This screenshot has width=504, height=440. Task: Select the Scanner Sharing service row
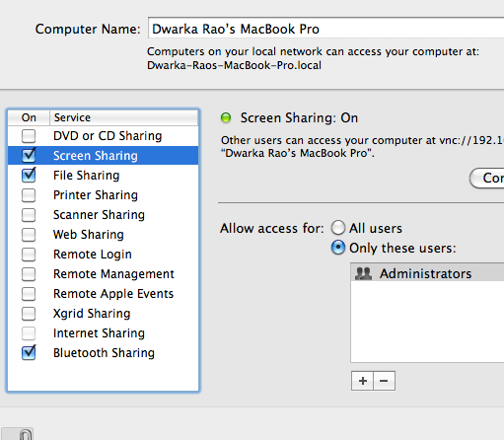(x=104, y=215)
